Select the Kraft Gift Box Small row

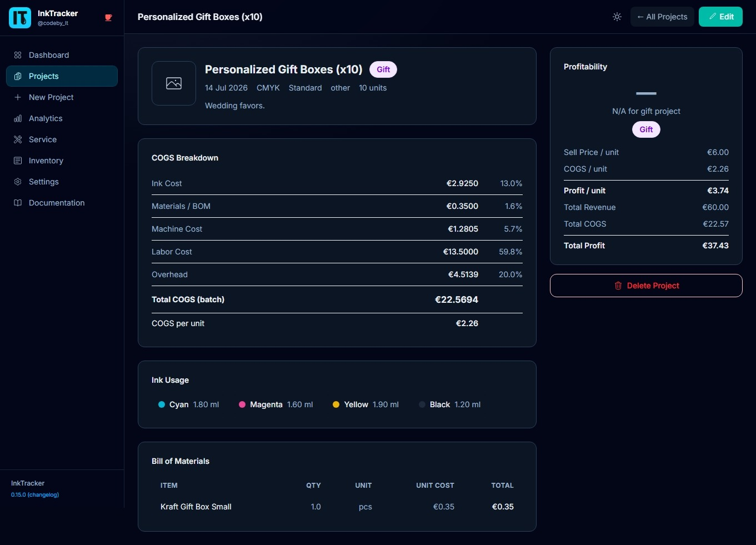pyautogui.click(x=337, y=507)
